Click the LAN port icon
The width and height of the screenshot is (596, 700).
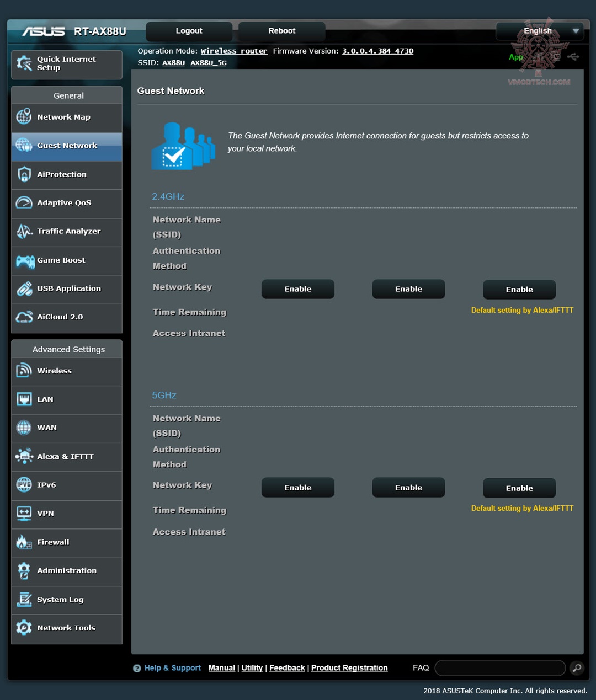pyautogui.click(x=24, y=399)
